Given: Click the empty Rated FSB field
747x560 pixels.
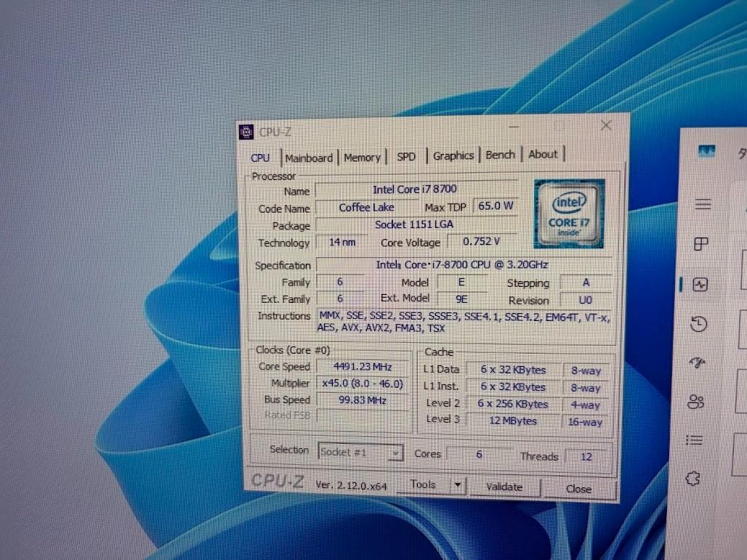Looking at the screenshot, I should pyautogui.click(x=363, y=415).
